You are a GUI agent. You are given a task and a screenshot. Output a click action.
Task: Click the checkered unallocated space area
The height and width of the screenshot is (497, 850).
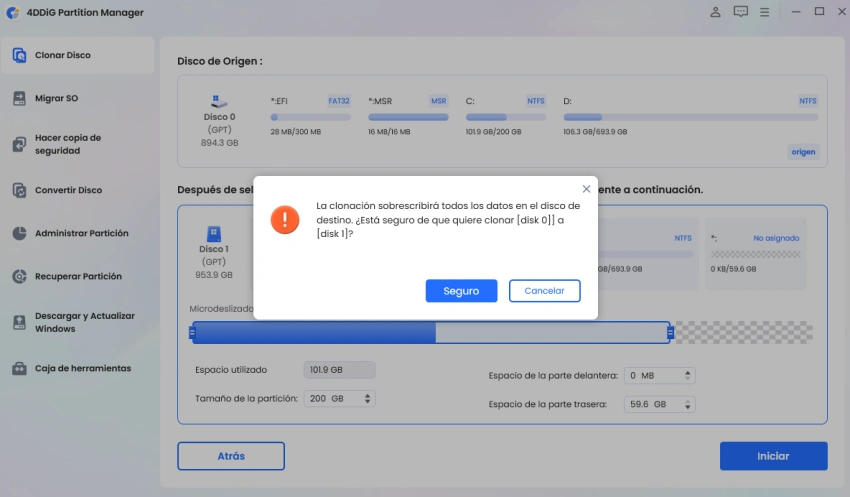(744, 333)
